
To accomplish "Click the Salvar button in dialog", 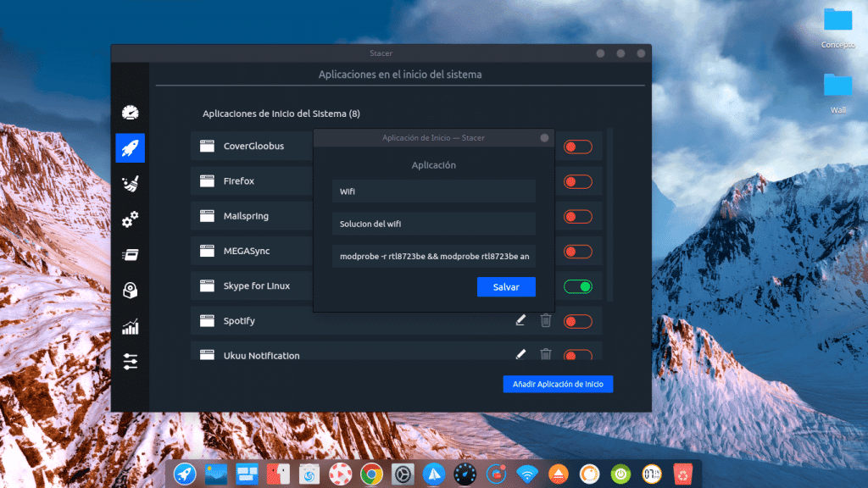I will (506, 286).
